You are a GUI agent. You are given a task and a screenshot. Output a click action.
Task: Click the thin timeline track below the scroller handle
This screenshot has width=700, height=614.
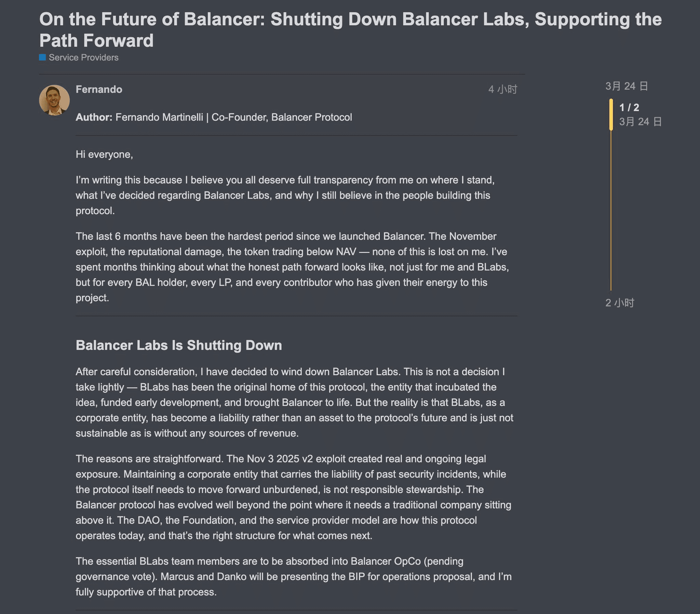click(611, 212)
